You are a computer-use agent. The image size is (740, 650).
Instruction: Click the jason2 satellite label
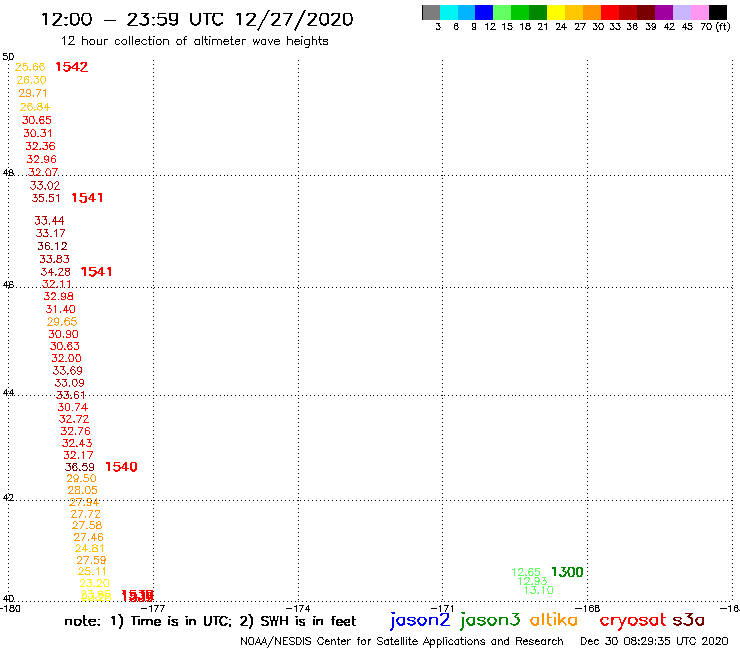[420, 620]
